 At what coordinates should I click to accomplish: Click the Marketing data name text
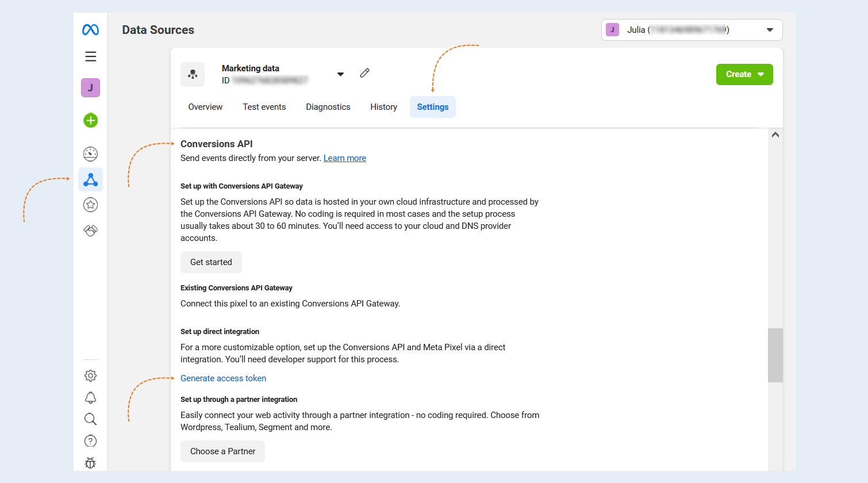coord(251,68)
